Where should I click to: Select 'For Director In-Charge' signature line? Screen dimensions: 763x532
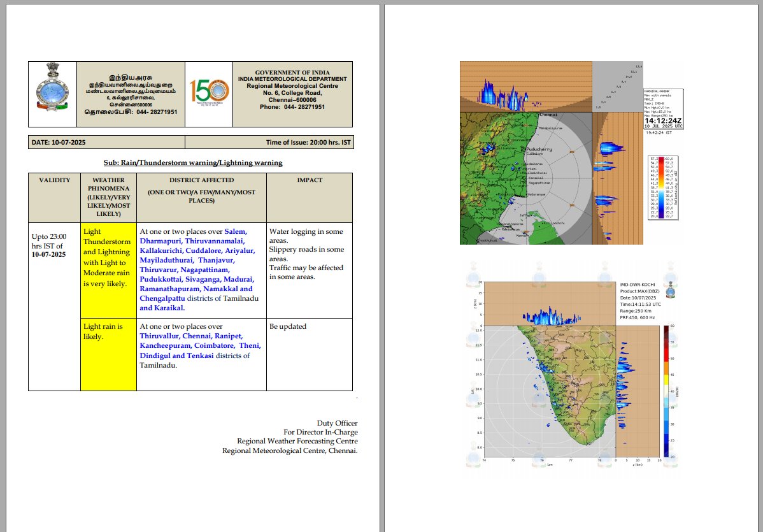click(320, 432)
